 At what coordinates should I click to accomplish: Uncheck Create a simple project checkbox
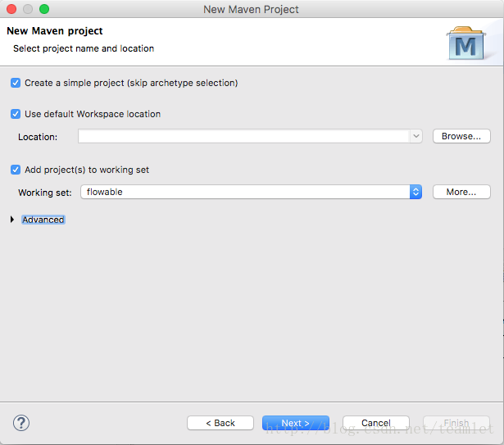point(16,83)
